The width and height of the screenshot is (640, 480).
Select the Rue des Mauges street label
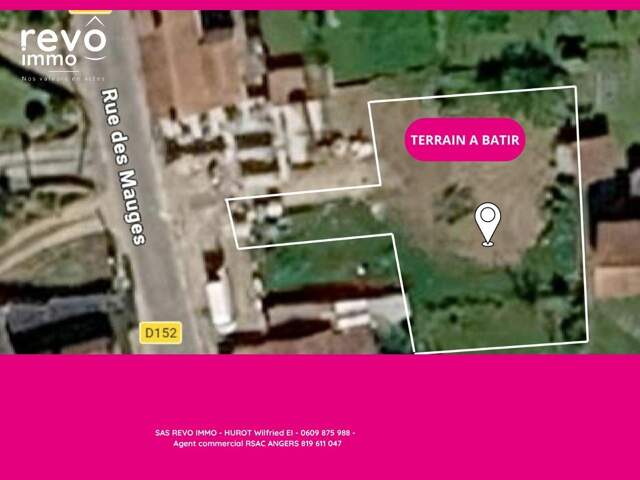[x=123, y=167]
